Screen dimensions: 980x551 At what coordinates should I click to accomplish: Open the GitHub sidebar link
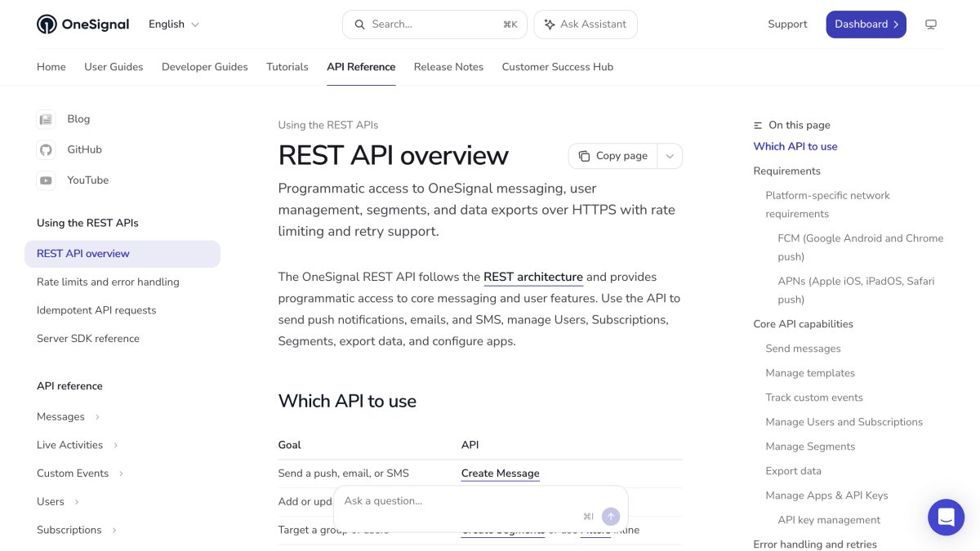[x=85, y=150]
